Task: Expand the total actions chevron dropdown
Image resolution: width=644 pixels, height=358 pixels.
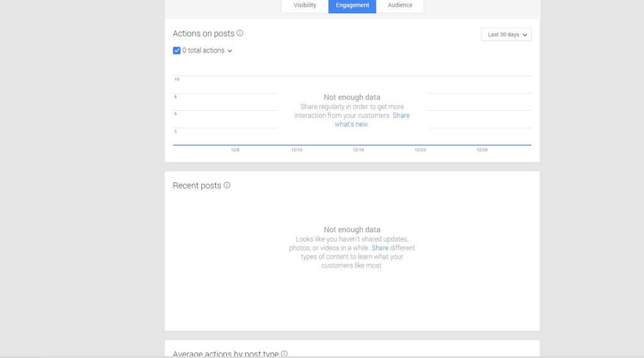Action: pos(230,51)
